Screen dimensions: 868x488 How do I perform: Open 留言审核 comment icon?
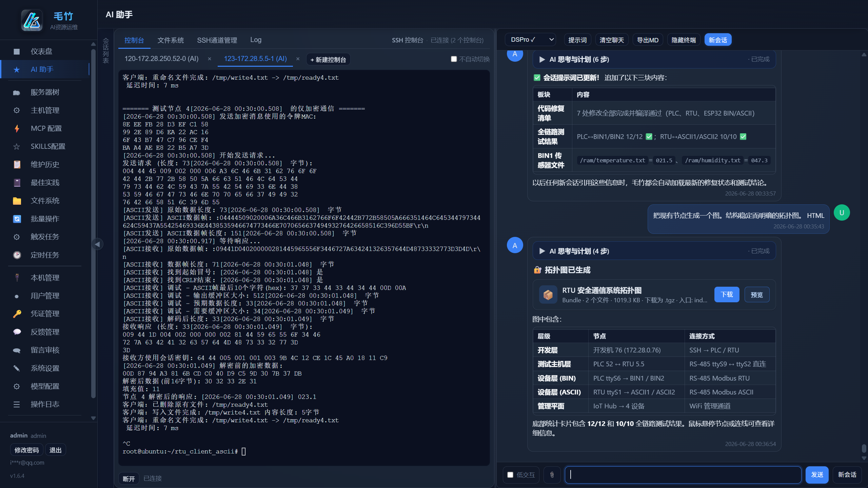(17, 350)
